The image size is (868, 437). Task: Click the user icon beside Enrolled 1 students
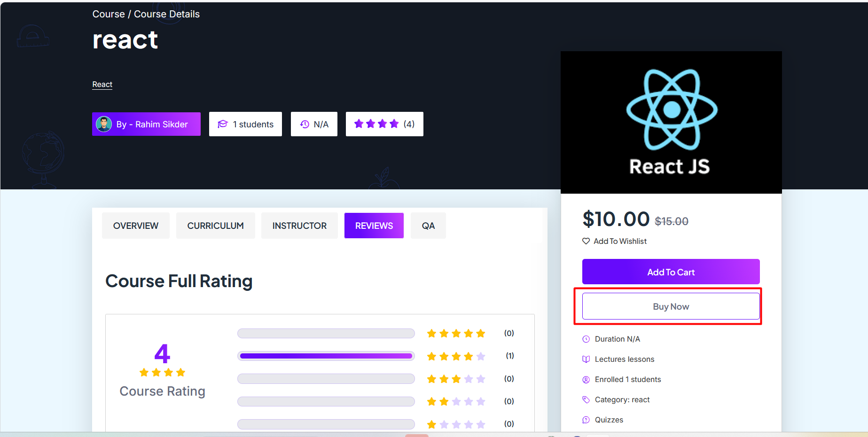pyautogui.click(x=586, y=380)
